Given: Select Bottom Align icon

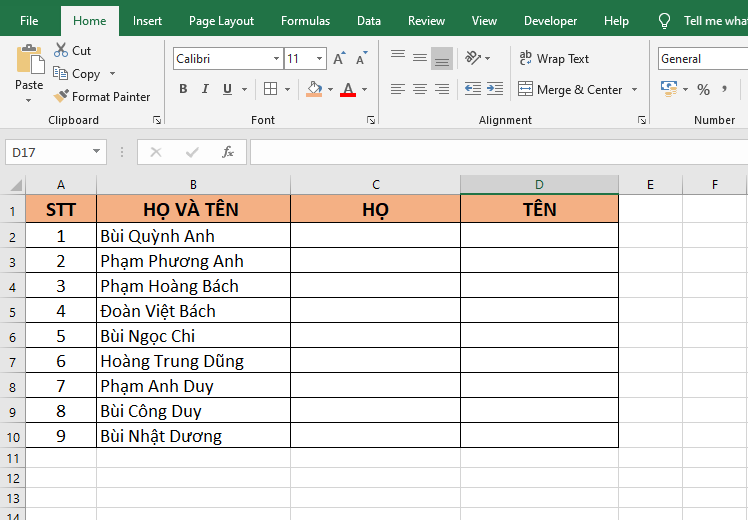Looking at the screenshot, I should (442, 58).
